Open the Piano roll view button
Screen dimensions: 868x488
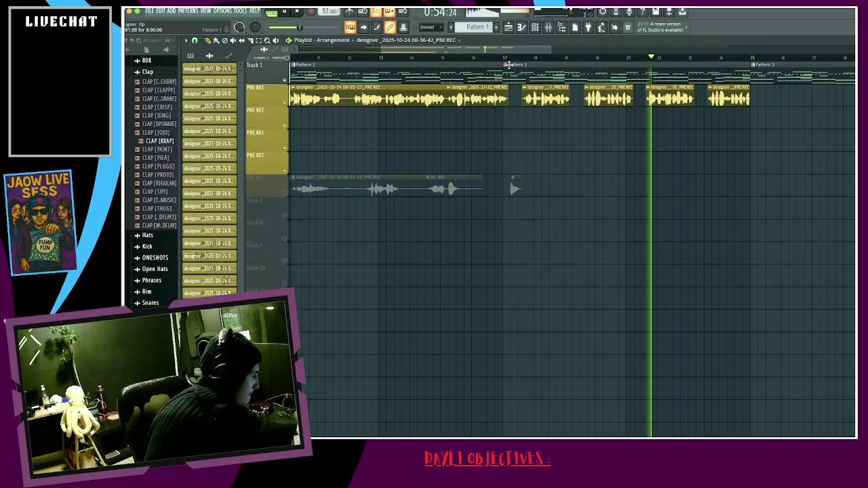click(x=521, y=27)
